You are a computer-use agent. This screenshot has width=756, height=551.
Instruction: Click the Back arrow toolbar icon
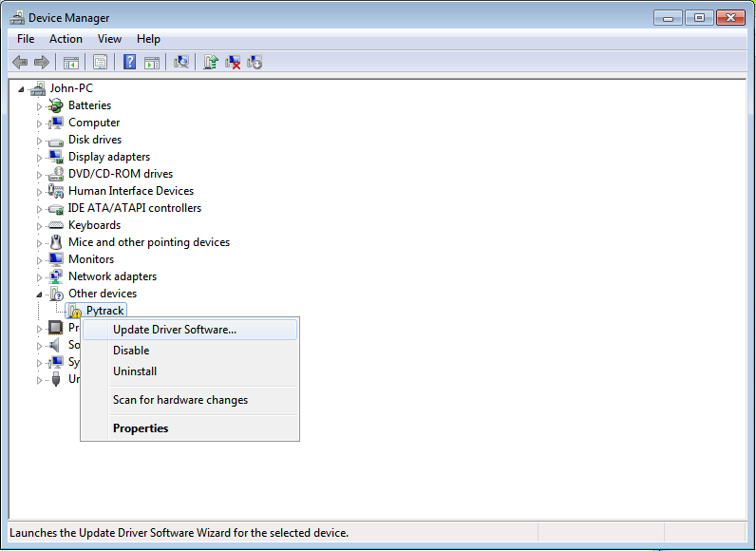click(x=20, y=63)
